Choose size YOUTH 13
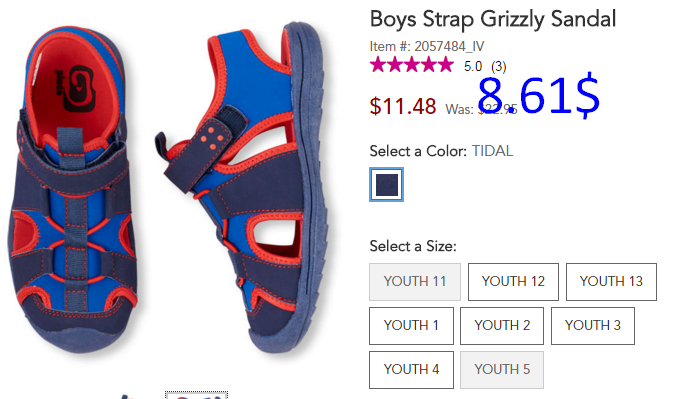The height and width of the screenshot is (399, 679). coord(611,282)
